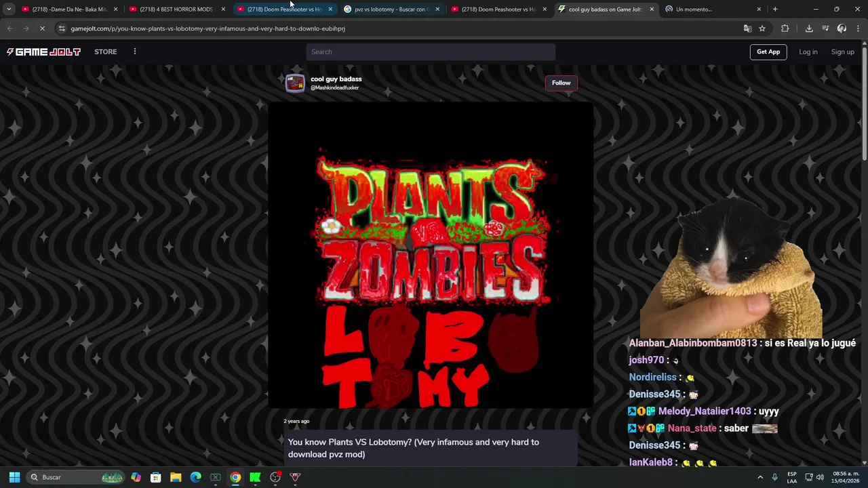Open the Chrome profile avatar
Image resolution: width=868 pixels, height=488 pixels.
842,28
